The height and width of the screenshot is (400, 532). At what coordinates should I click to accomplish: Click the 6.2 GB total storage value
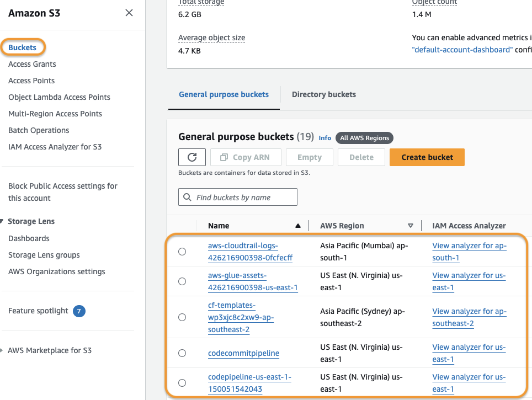(190, 14)
